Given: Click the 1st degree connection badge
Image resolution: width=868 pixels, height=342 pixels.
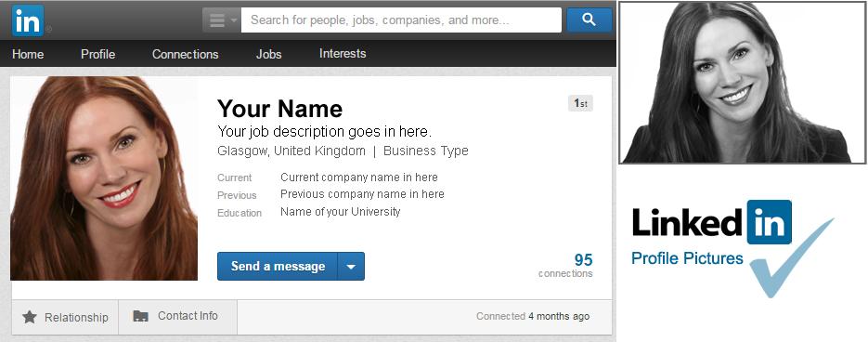Looking at the screenshot, I should pos(581,103).
